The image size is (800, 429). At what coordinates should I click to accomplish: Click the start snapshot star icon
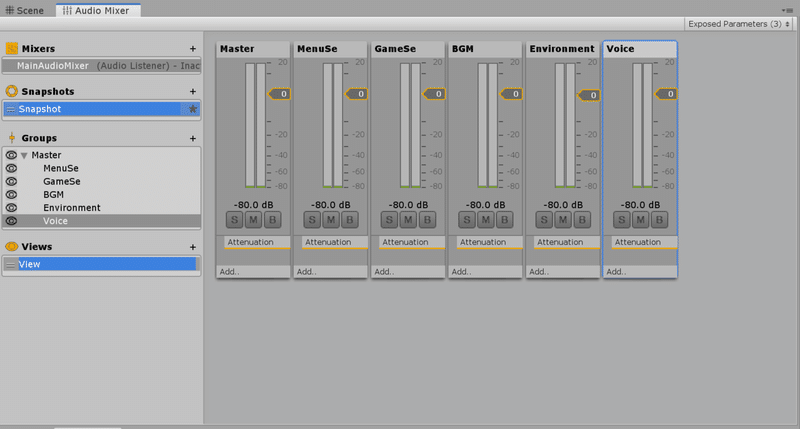pos(193,109)
